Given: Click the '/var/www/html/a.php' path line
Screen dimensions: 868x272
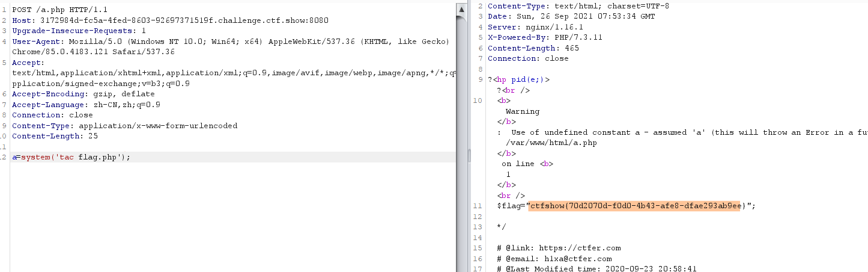Looking at the screenshot, I should (x=551, y=143).
